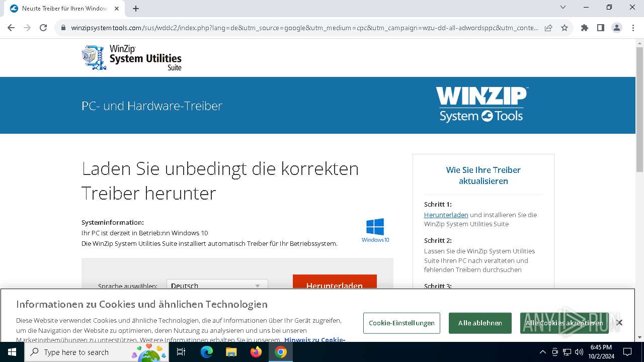Click the page vertical scrollbar thumb
644x362 pixels.
click(x=639, y=109)
